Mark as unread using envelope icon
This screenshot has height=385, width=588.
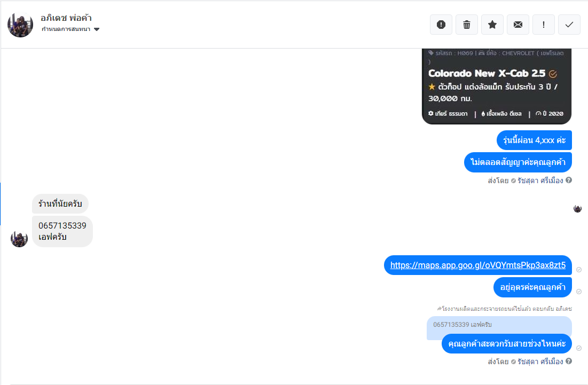pos(518,25)
